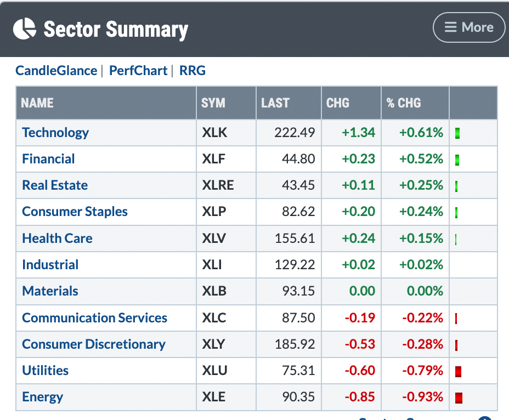
Task: Open the Technology sector link
Action: pyautogui.click(x=55, y=133)
